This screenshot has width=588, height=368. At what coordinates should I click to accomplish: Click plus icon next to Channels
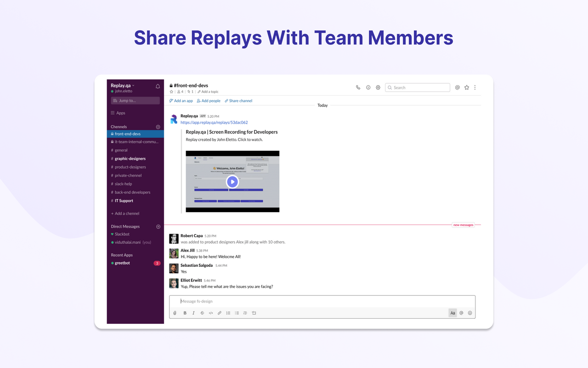pos(158,127)
